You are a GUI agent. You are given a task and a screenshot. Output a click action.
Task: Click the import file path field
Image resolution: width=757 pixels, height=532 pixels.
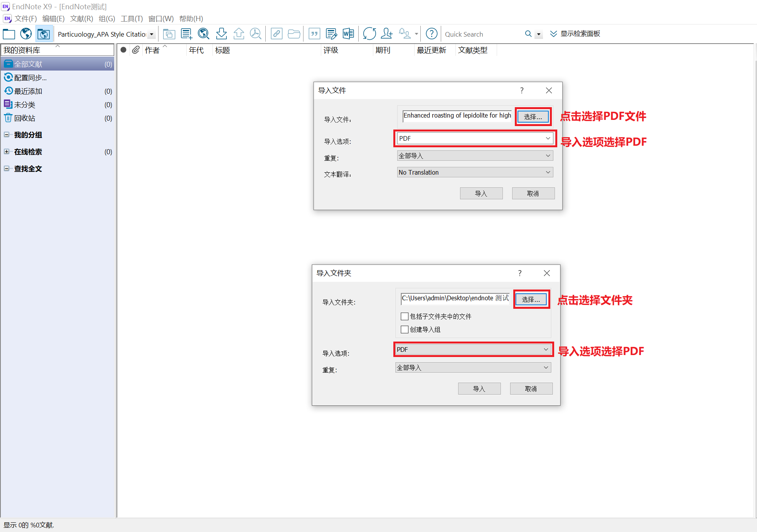(x=457, y=116)
